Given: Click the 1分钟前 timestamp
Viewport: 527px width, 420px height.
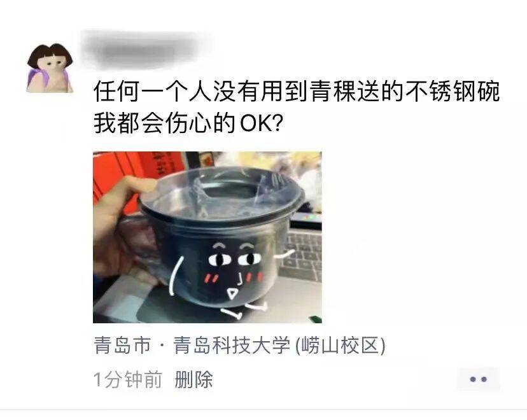Looking at the screenshot, I should click(x=128, y=380).
